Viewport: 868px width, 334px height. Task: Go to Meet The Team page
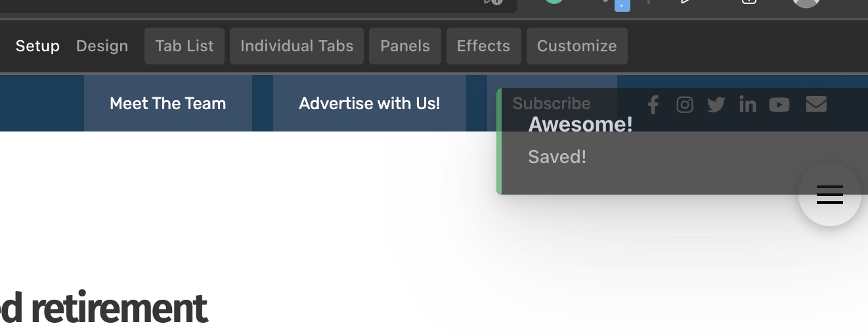tap(168, 103)
